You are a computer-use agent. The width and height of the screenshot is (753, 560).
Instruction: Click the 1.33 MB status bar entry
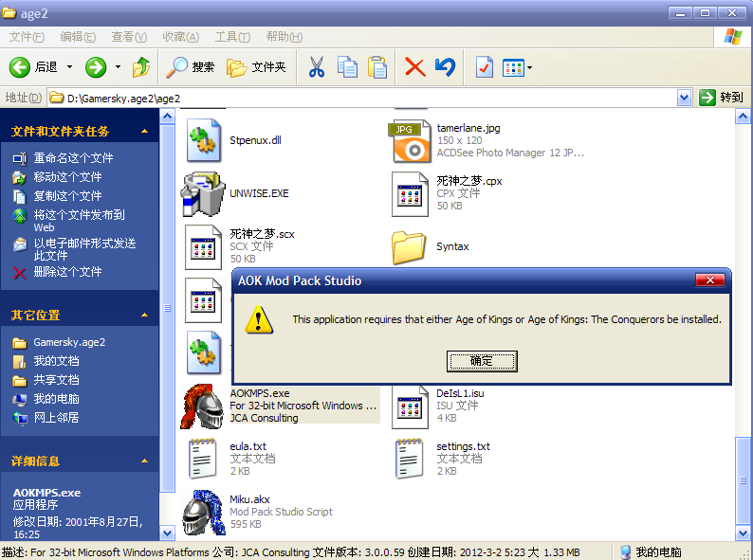pos(561,552)
